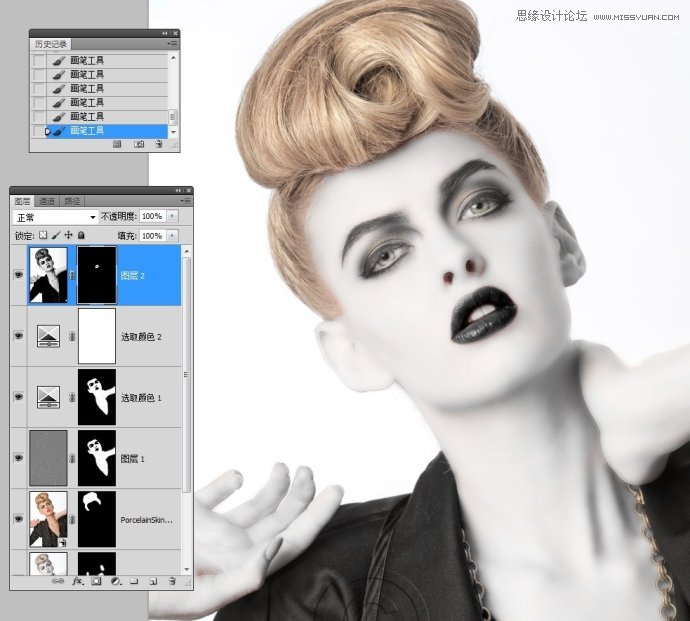Lock transparent pixels in the lock row
Screen dimensions: 690x621
43,235
